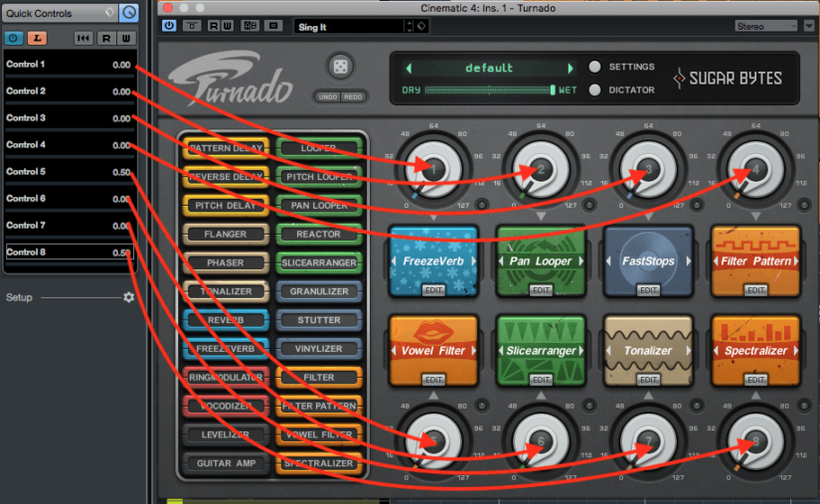Image resolution: width=820 pixels, height=504 pixels.
Task: Toggle Quick Controls Read automation button
Action: point(106,38)
